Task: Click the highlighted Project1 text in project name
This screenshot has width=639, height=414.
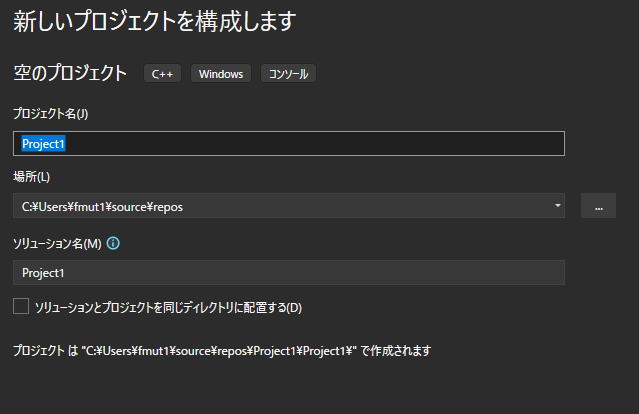Action: [43, 144]
